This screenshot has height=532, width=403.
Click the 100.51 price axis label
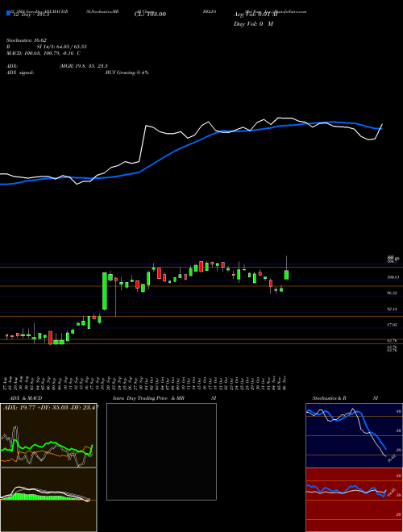(393, 277)
